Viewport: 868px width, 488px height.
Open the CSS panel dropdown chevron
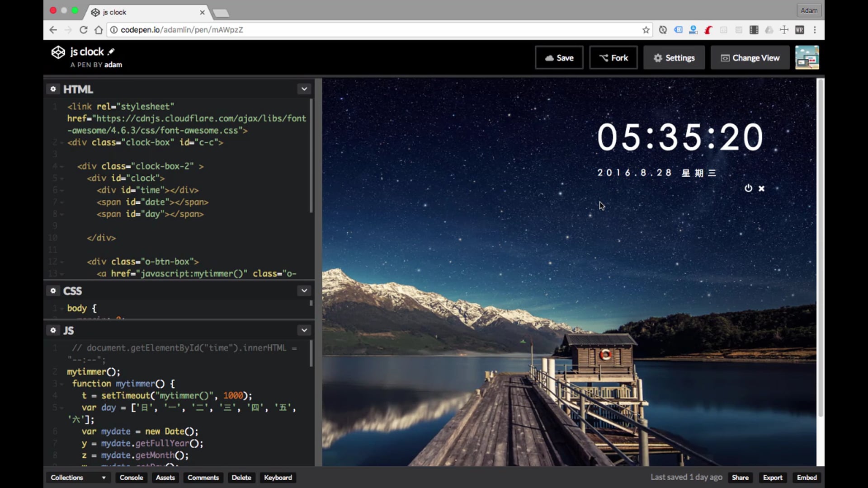tap(304, 291)
